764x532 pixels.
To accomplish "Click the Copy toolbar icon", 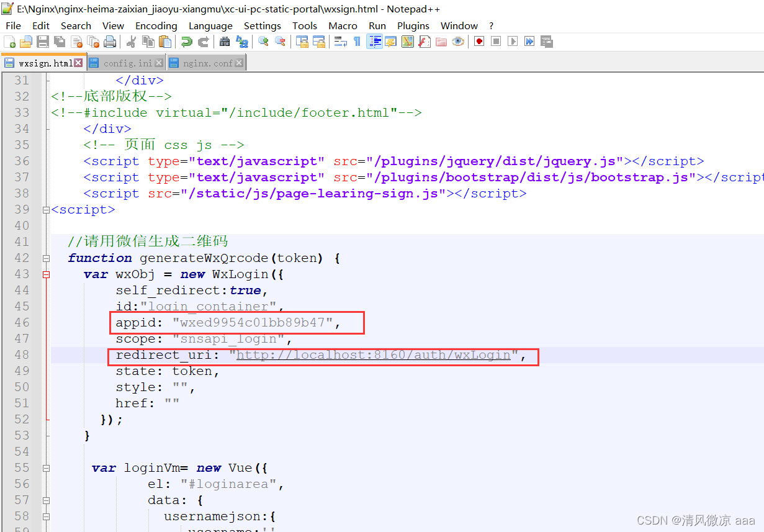I will (148, 42).
